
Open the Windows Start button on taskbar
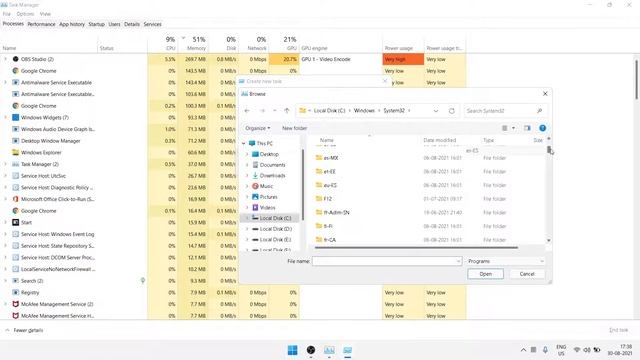293,350
